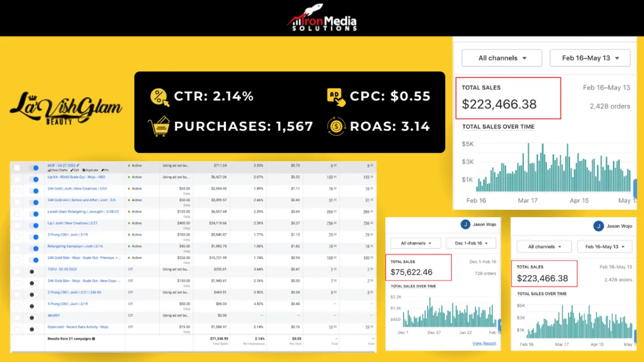Open 24K Gold Skin - Scale Out - Previous campaign
This screenshot has width=644, height=362.
tap(83, 258)
